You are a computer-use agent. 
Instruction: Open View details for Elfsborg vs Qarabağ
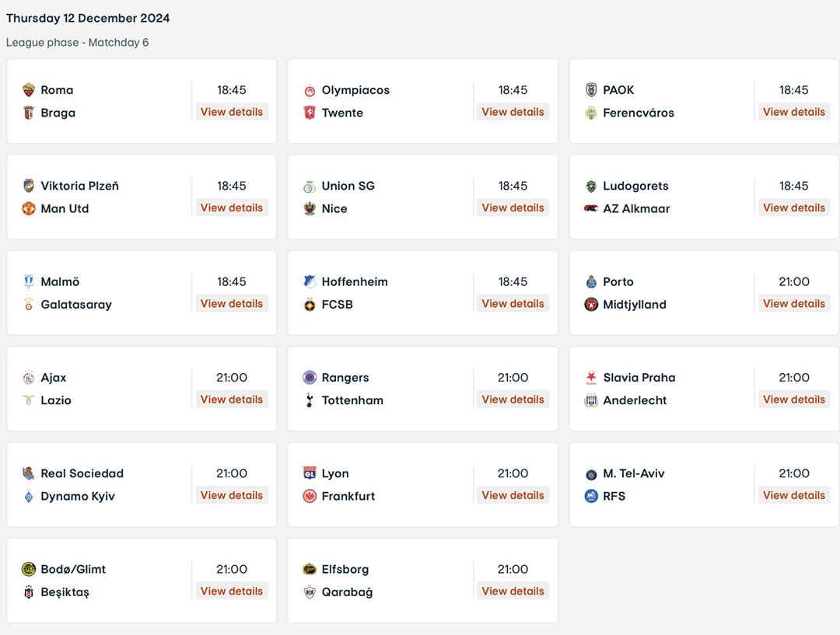point(513,591)
